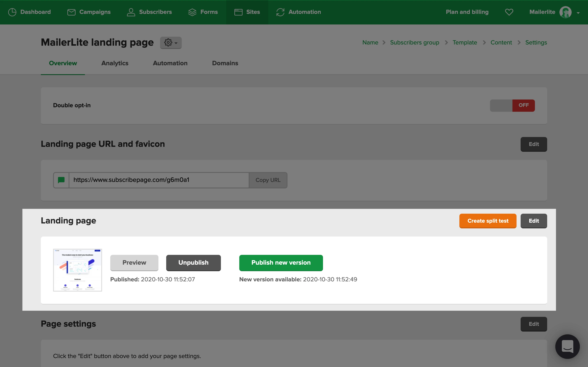Click the heart icon in top bar
Viewport: 588px width, 367px height.
(509, 12)
